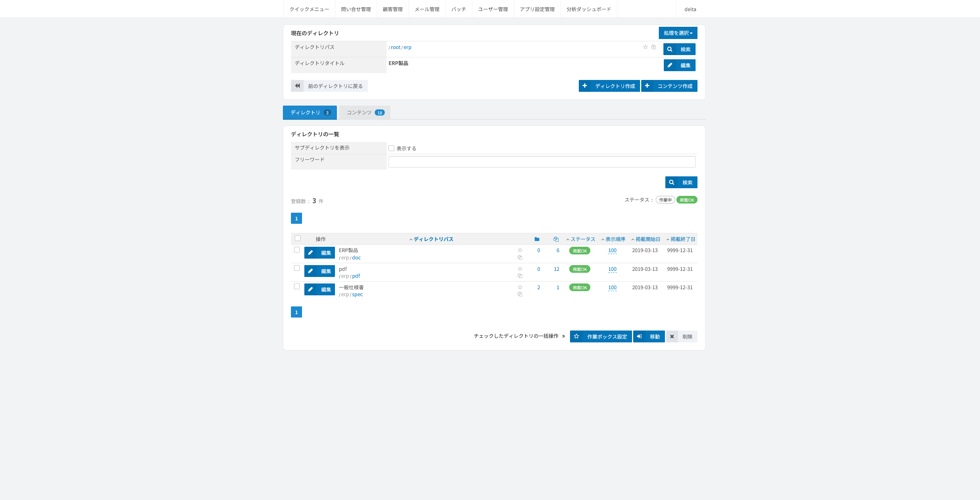Image resolution: width=980 pixels, height=500 pixels.
Task: Check the pdf row checkbox
Action: [297, 268]
